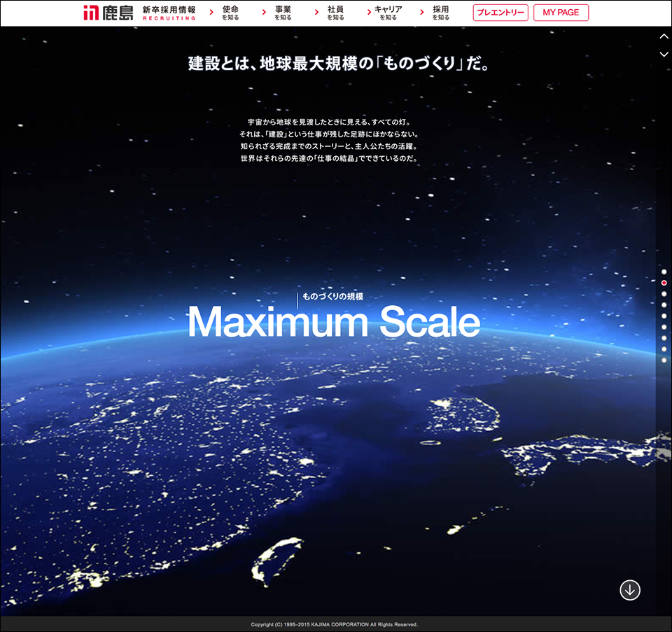Image resolution: width=672 pixels, height=632 pixels.
Task: Select the seventh page indicator dot
Action: point(664,338)
